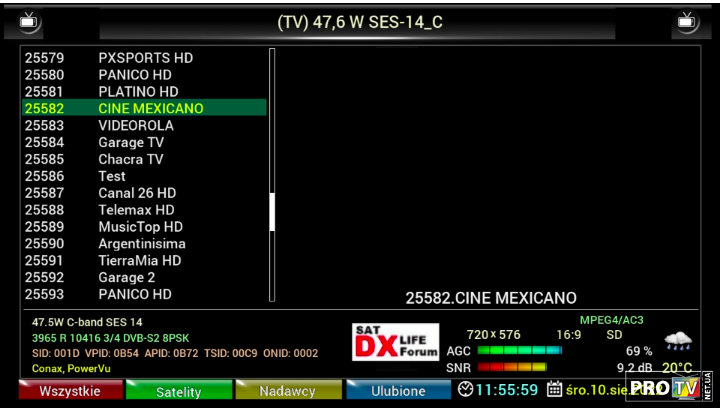This screenshot has width=723, height=412.
Task: Click the clock icon beside the time
Action: click(466, 390)
